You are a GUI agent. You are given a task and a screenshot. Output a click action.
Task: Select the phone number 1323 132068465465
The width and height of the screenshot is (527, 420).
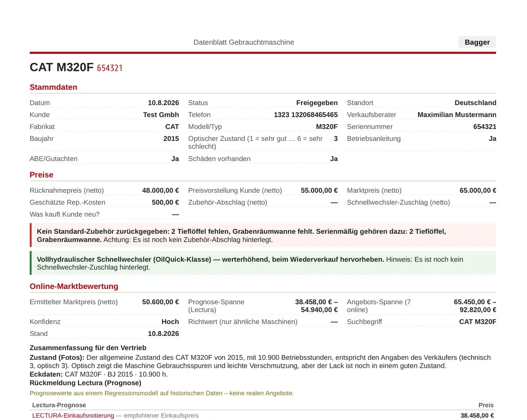[306, 115]
